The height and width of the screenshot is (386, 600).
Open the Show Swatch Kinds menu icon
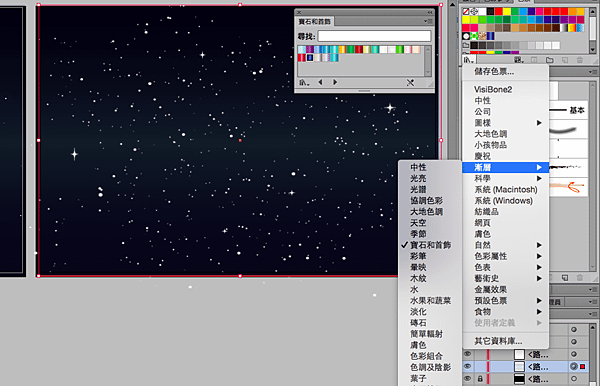point(519,60)
